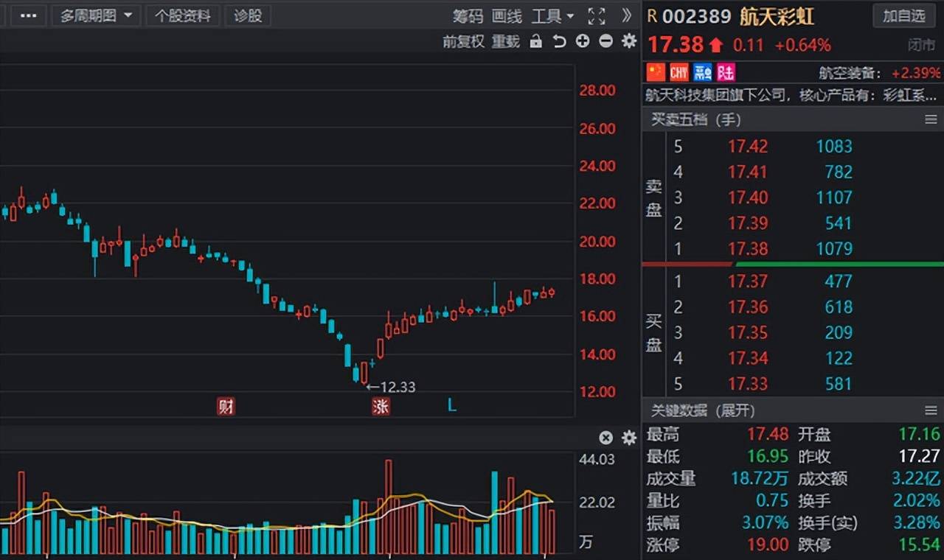The width and height of the screenshot is (944, 560).
Task: Click the 闭市 market status label
Action: [921, 46]
